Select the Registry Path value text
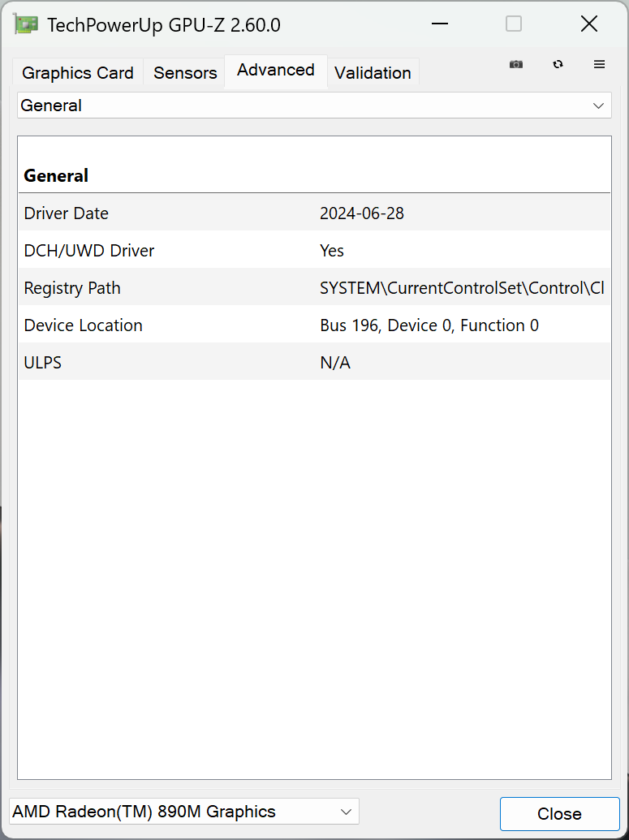The height and width of the screenshot is (840, 629). tap(462, 287)
